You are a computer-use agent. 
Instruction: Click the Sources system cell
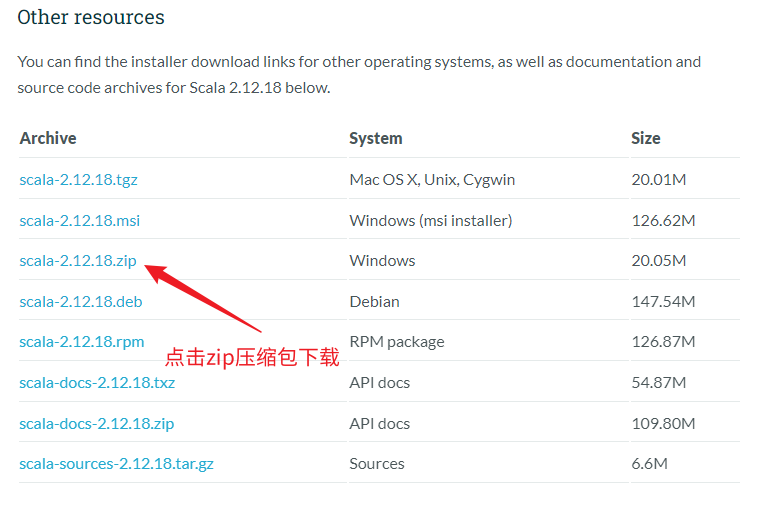click(376, 464)
